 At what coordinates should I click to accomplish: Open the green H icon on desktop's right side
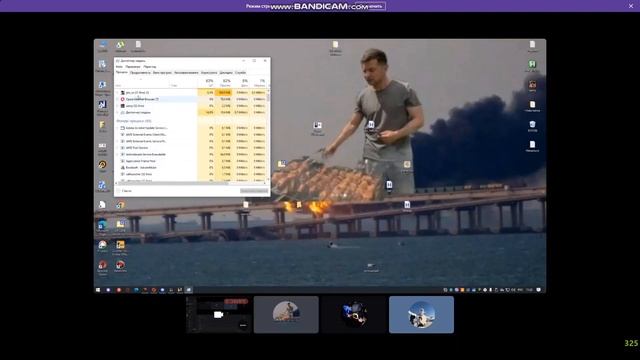click(x=532, y=64)
